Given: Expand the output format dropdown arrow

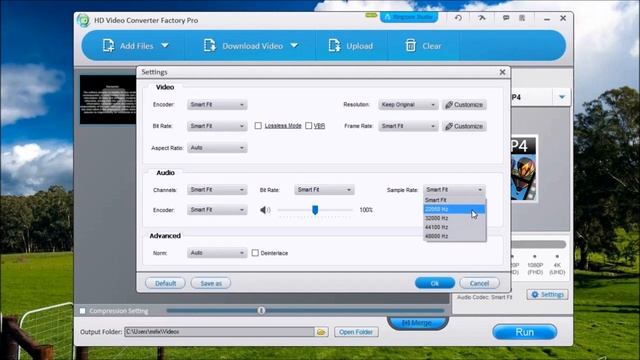Looking at the screenshot, I should [x=562, y=97].
